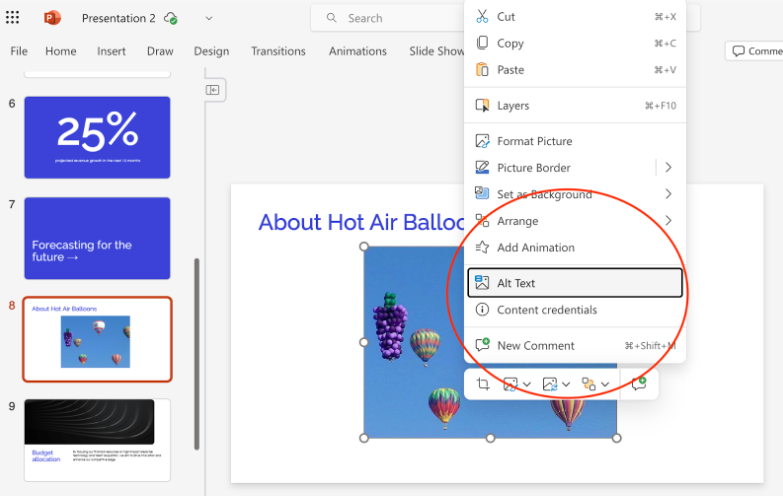The image size is (783, 496).
Task: Collapse the slide thumbnail pane icon
Action: [x=212, y=90]
